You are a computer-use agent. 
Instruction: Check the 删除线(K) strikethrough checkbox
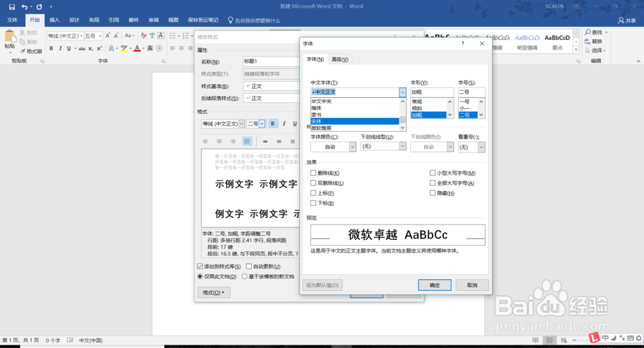point(314,173)
